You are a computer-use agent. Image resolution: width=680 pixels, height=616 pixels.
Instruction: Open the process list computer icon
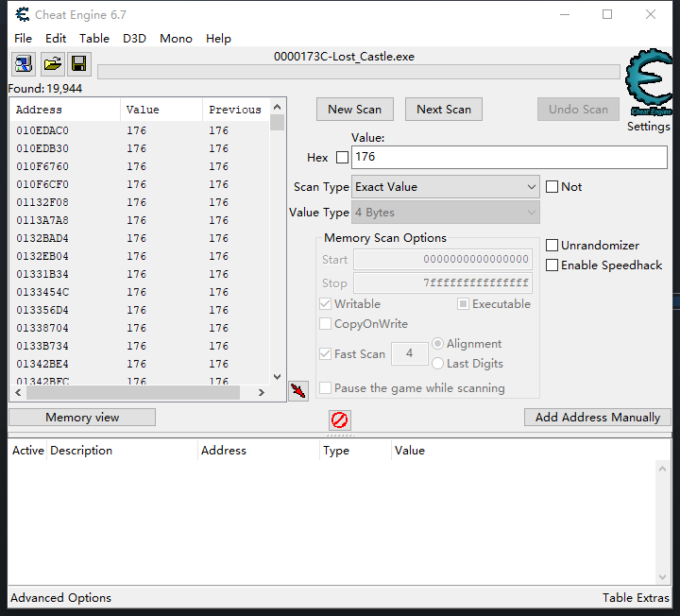24,64
